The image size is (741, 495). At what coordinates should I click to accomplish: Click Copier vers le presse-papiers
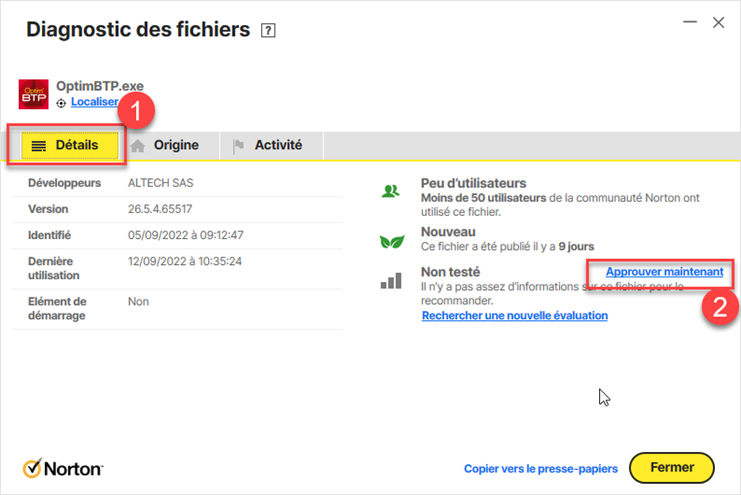tap(540, 468)
